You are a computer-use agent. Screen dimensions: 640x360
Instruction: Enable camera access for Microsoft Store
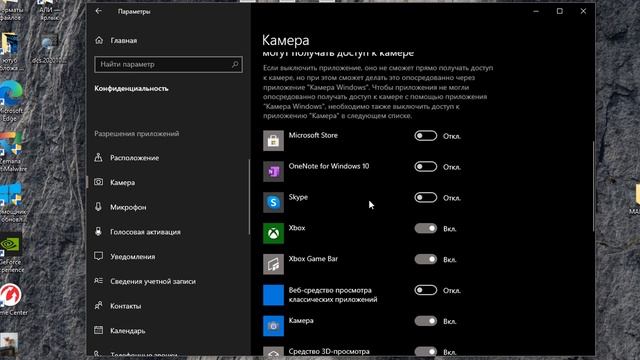(x=426, y=136)
